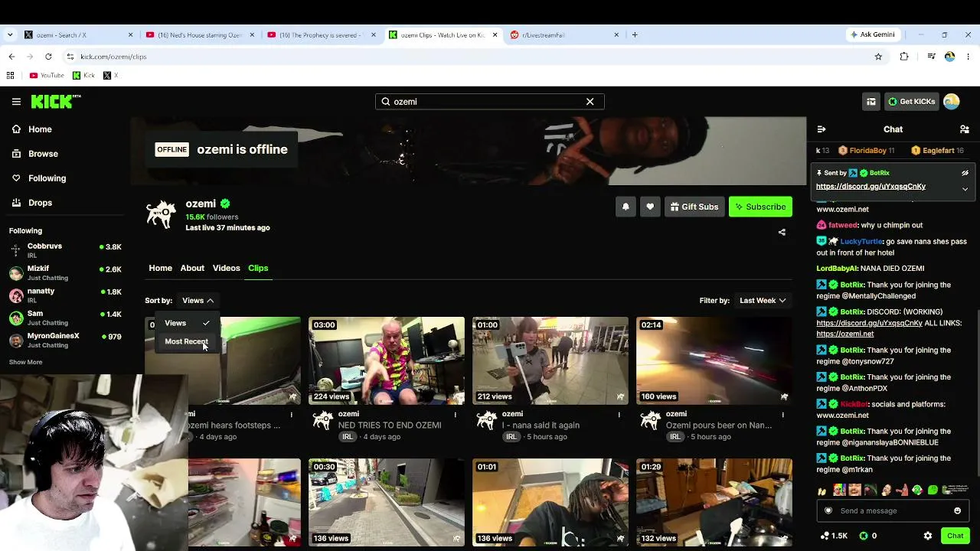The height and width of the screenshot is (551, 980).
Task: Open nanatty followed channel
Action: tap(65, 295)
